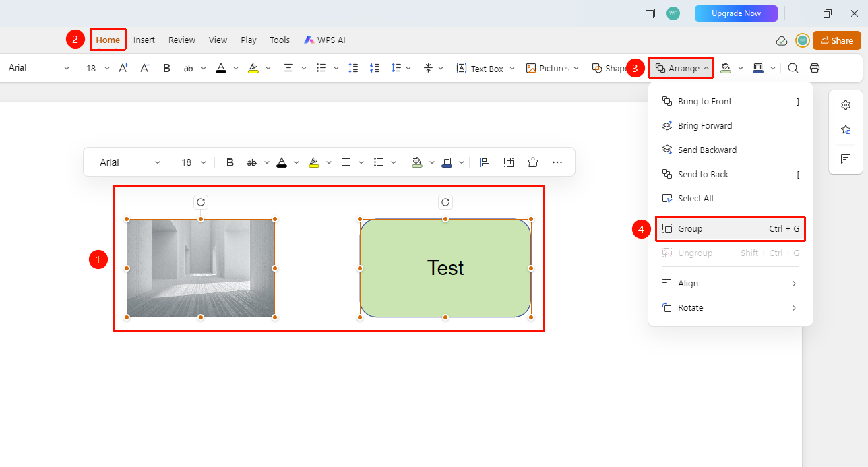Click the rotate handle above the Test shape
The height and width of the screenshot is (467, 868).
pyautogui.click(x=445, y=202)
